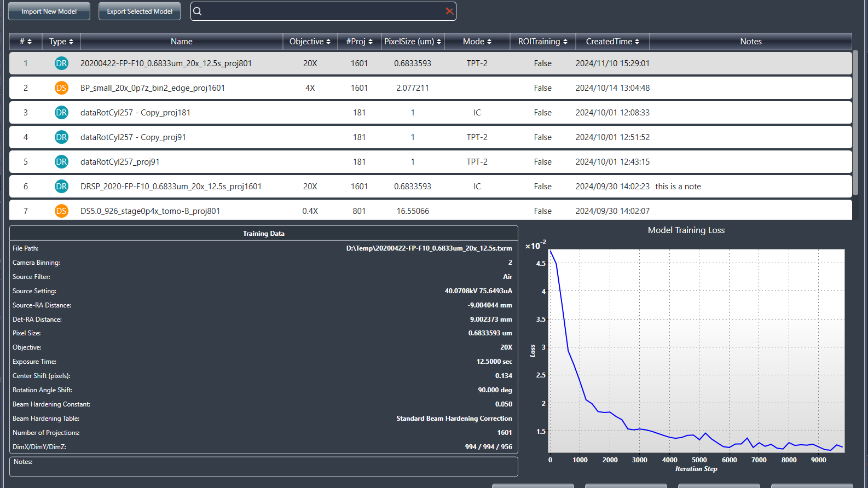The image size is (868, 488).
Task: Click the model list vertical scrollbar
Action: [x=855, y=123]
